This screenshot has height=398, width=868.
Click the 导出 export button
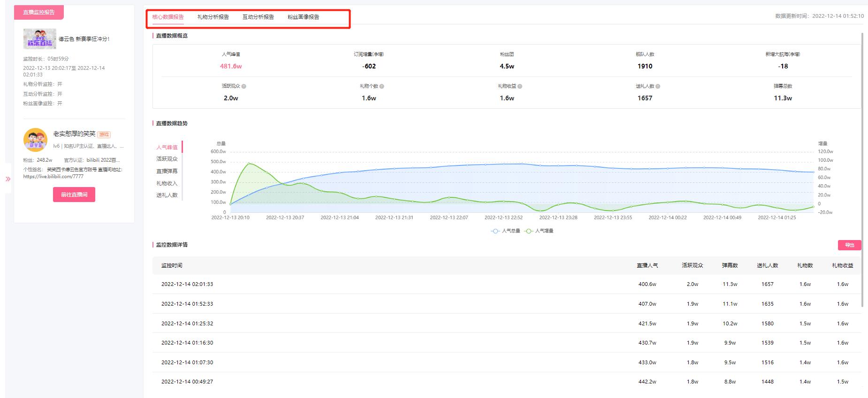[x=849, y=245]
